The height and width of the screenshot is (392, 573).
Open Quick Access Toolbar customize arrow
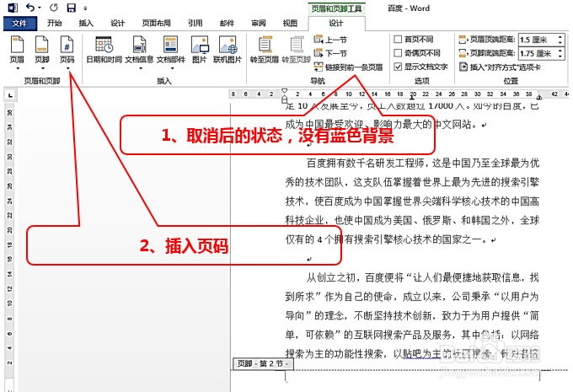(85, 8)
